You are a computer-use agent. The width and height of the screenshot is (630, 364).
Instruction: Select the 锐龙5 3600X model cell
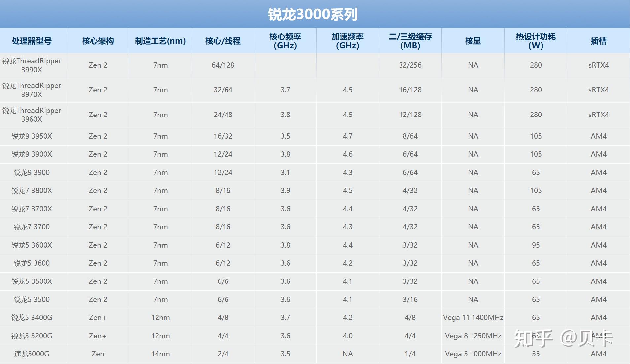tap(32, 245)
